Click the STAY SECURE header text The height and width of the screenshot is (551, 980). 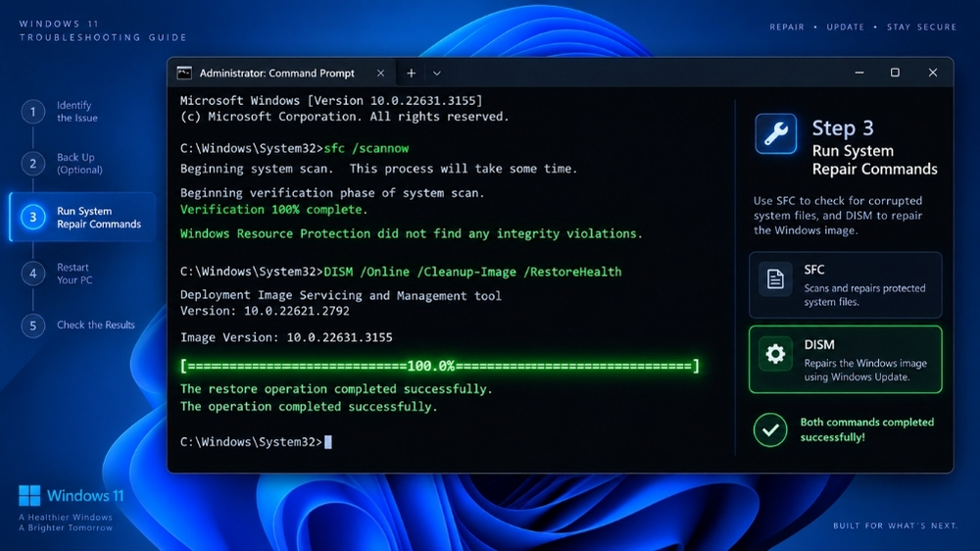click(922, 26)
